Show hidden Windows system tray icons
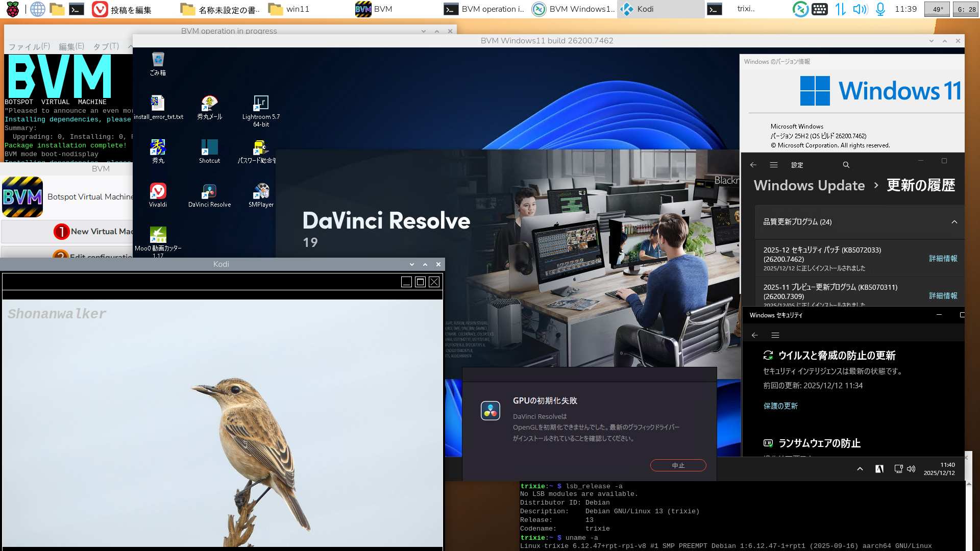This screenshot has width=980, height=551. click(860, 469)
